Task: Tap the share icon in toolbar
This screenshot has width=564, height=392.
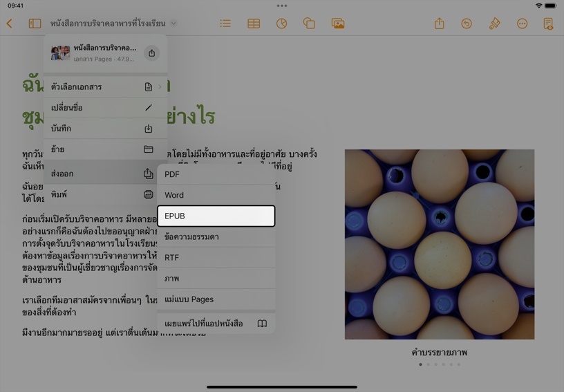Action: [x=439, y=24]
